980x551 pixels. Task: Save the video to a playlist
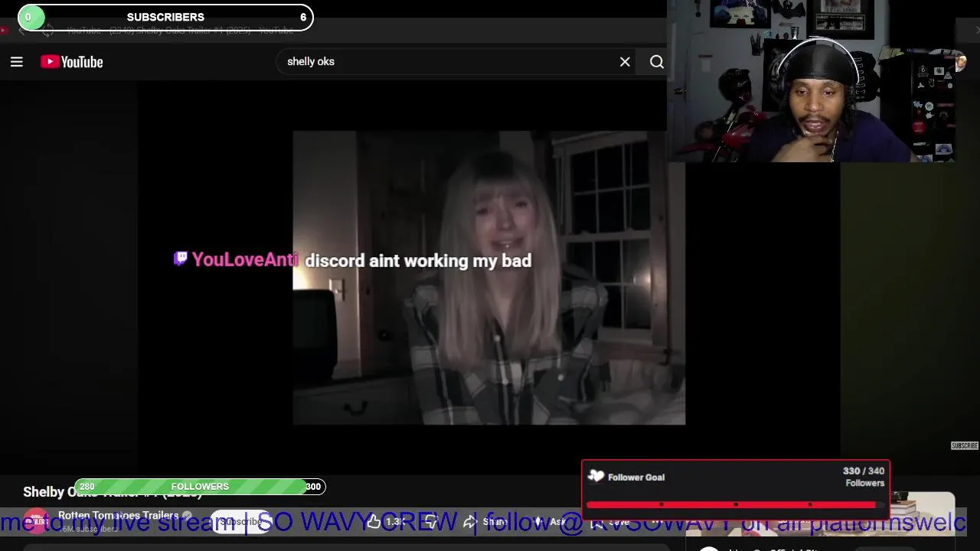tap(610, 522)
